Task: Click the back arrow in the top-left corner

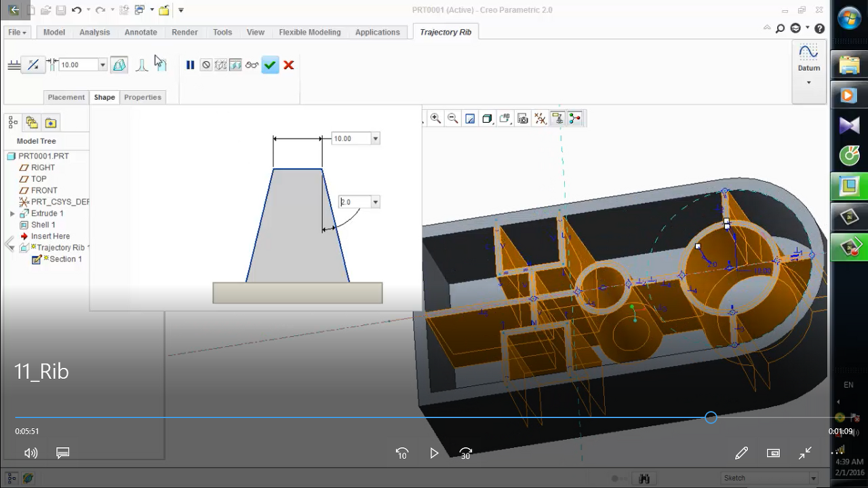Action: 14,10
